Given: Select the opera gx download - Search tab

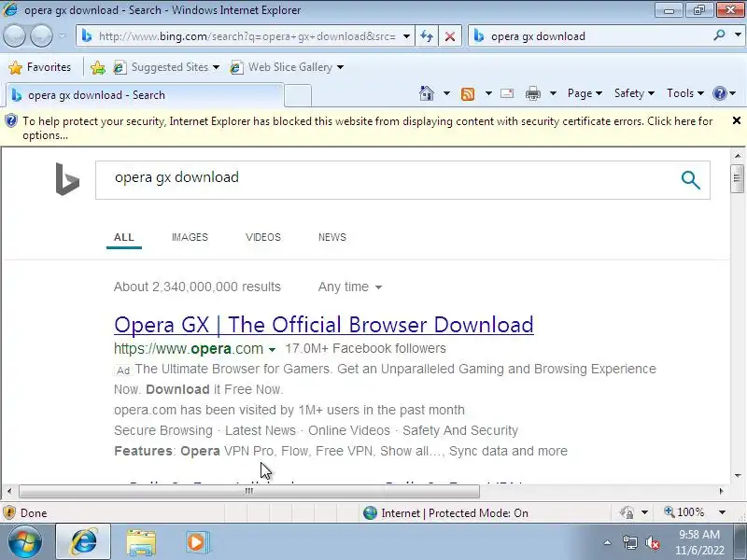Looking at the screenshot, I should (x=145, y=95).
